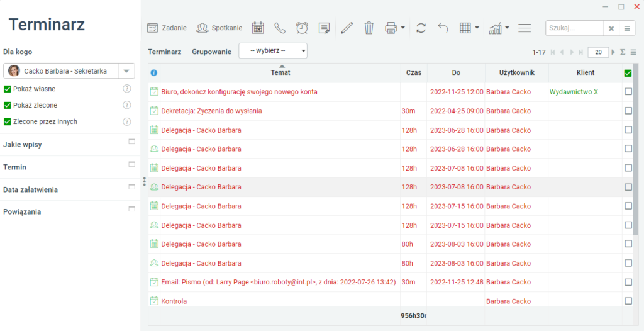Open Email: Pismo from Larry Page entry

coord(278,282)
